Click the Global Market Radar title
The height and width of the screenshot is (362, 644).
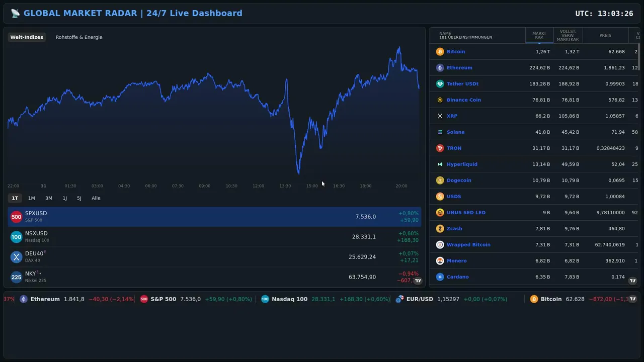coord(126,14)
